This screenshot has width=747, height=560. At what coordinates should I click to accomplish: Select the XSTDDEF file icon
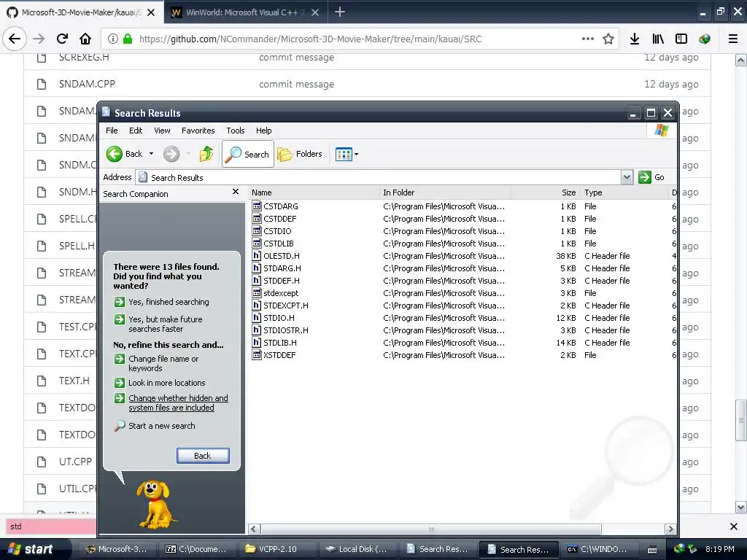click(257, 355)
